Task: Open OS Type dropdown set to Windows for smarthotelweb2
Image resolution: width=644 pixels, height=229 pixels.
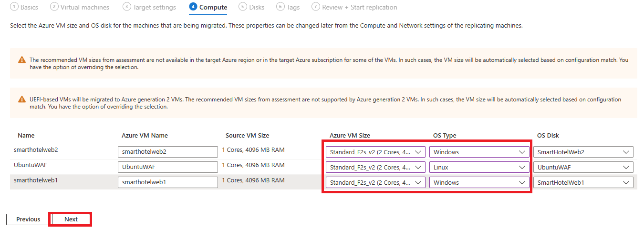Action: pos(479,152)
